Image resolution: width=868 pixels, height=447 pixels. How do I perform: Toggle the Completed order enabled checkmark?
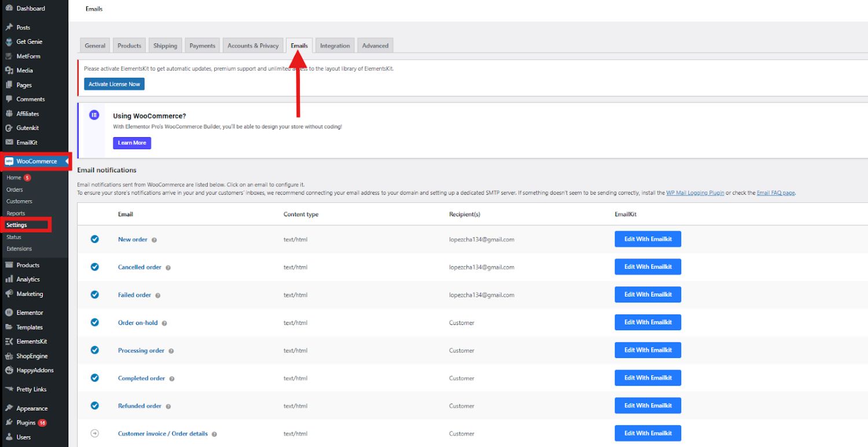(x=95, y=378)
